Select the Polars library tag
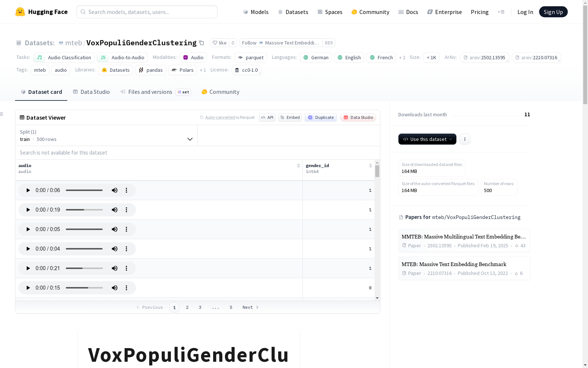 (x=183, y=70)
